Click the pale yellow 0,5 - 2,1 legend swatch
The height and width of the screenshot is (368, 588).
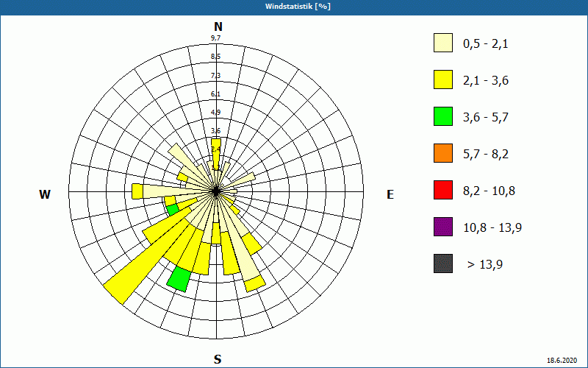[443, 43]
